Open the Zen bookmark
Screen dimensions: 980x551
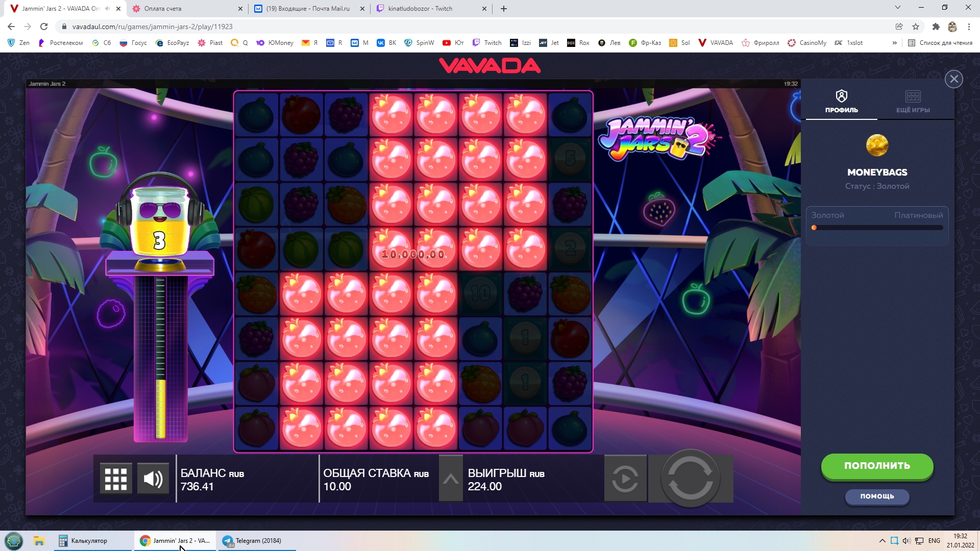(18, 43)
